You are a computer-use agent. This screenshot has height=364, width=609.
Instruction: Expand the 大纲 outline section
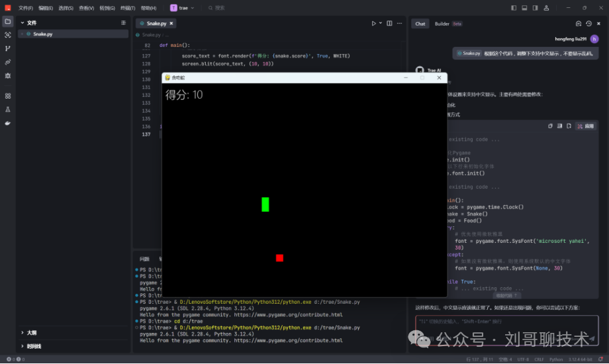31,333
